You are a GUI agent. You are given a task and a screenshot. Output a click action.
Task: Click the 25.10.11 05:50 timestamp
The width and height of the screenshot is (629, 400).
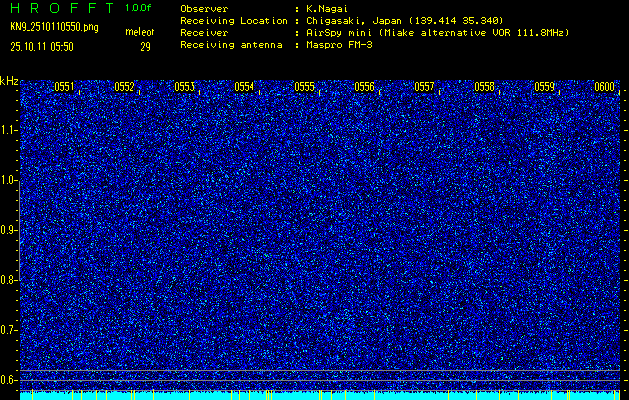tap(40, 46)
